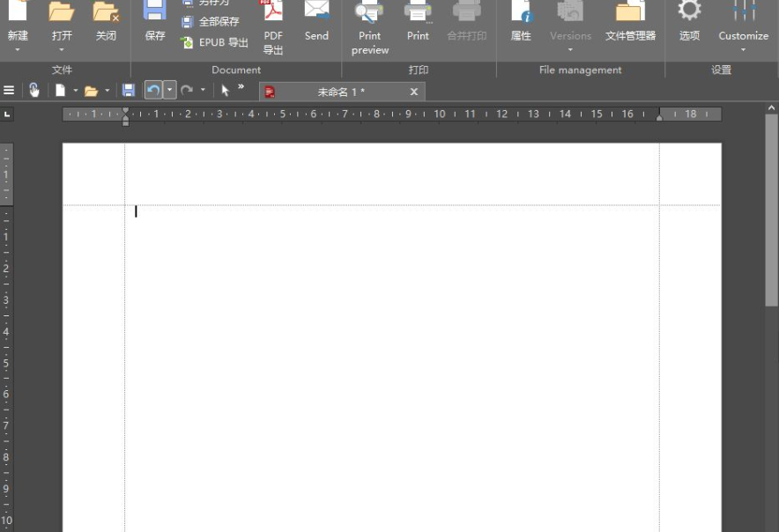Open Print preview

click(369, 26)
